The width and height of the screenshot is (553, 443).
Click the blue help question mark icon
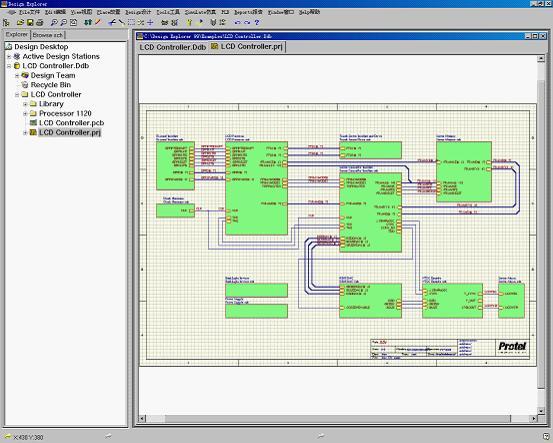[x=257, y=23]
